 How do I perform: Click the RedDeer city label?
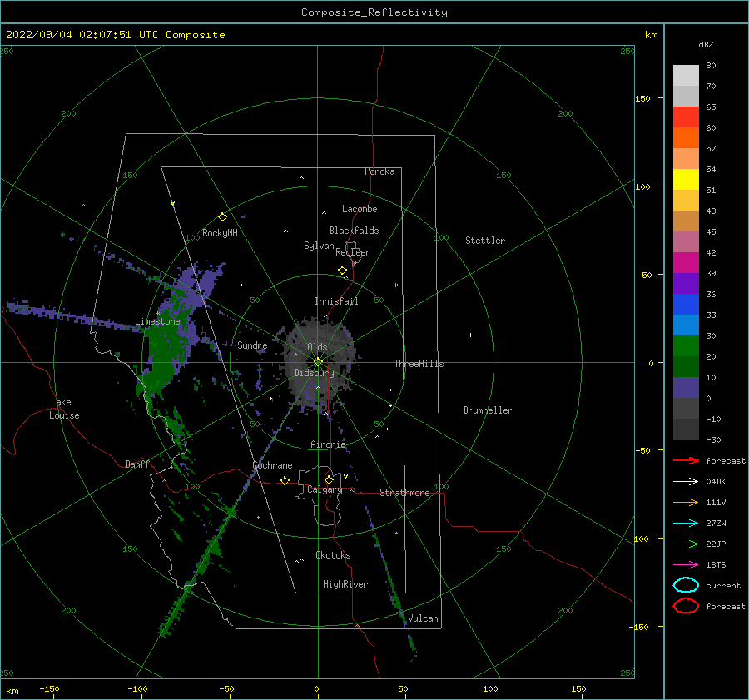(x=353, y=252)
